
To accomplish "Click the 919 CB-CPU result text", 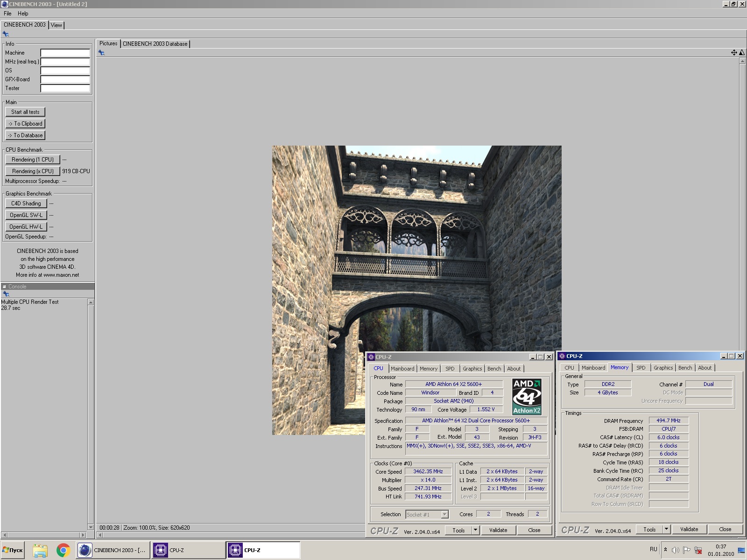I will [x=76, y=171].
